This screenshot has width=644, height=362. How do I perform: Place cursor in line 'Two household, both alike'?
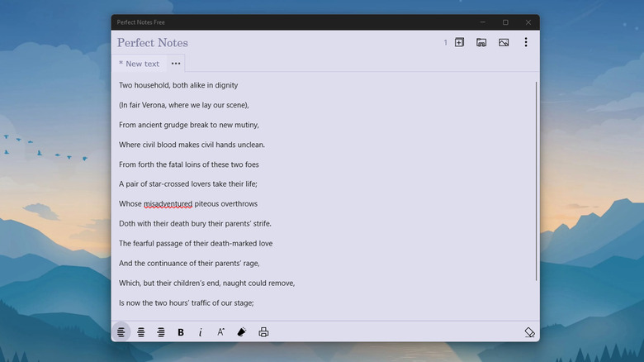[178, 85]
